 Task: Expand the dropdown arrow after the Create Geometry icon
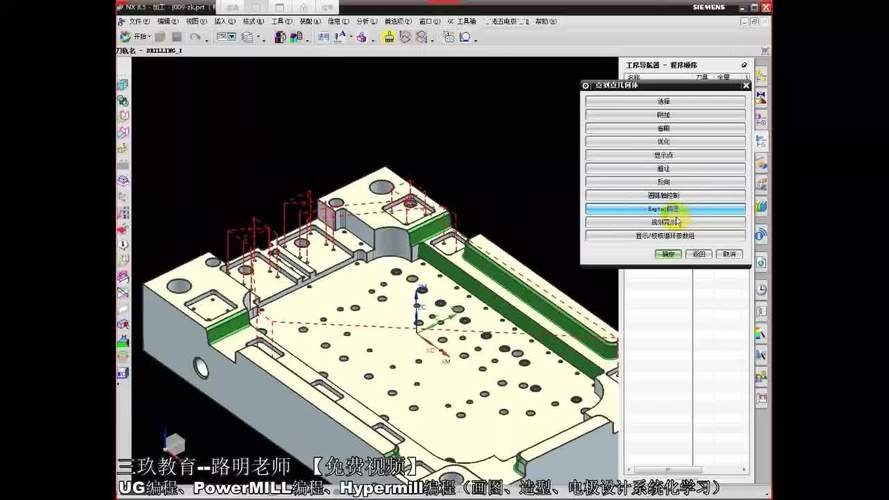pos(307,40)
